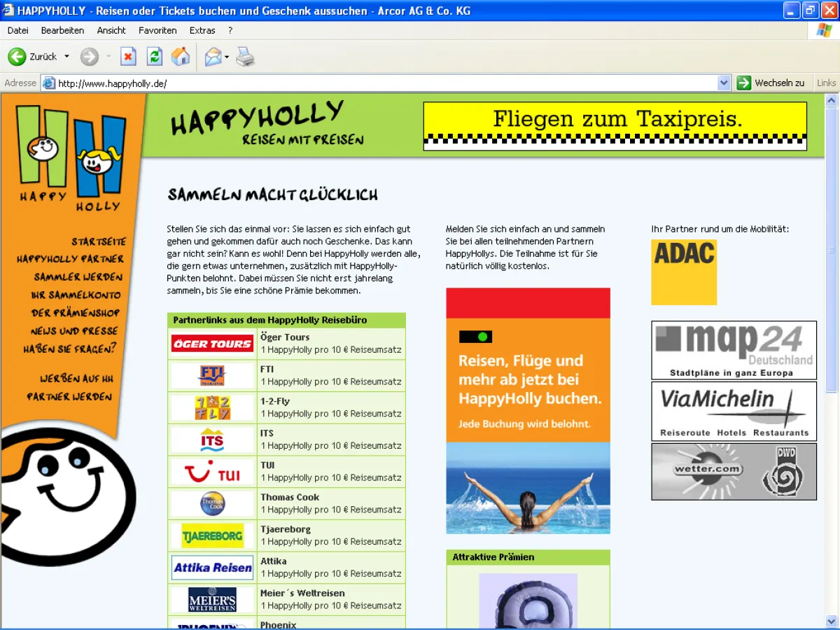This screenshot has width=840, height=630.
Task: Open the address bar URL dropdown
Action: [724, 83]
